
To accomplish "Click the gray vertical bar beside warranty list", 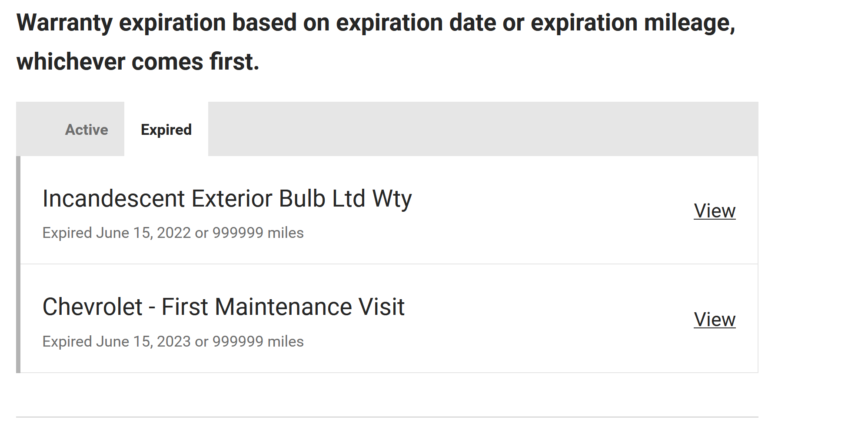I will pyautogui.click(x=18, y=264).
